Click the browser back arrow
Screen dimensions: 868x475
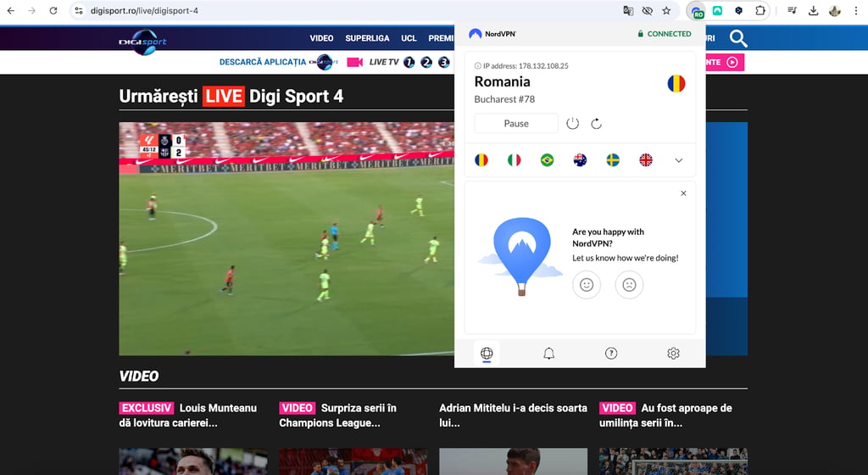click(11, 10)
